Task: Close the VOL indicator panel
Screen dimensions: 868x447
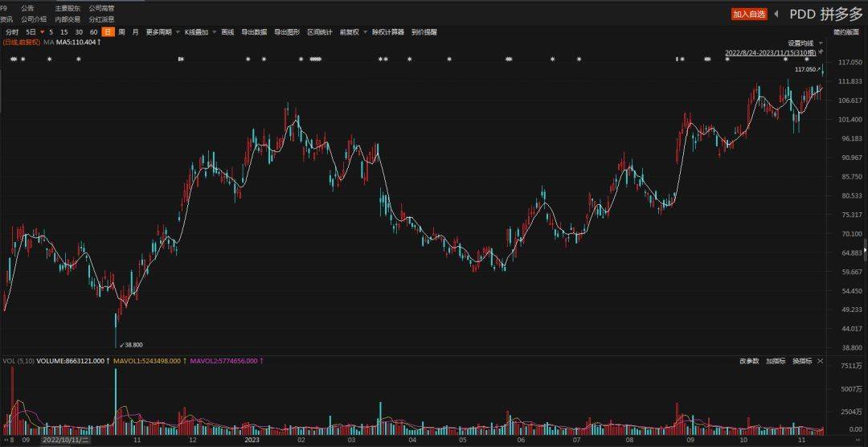Action: point(820,361)
